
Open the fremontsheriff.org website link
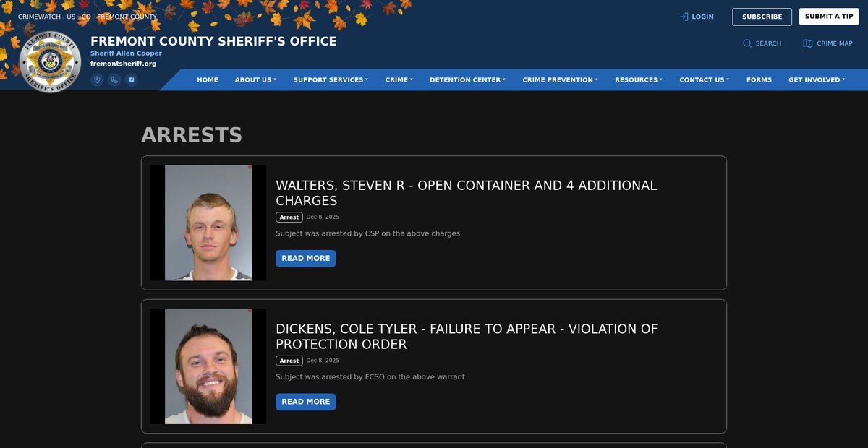click(x=123, y=64)
